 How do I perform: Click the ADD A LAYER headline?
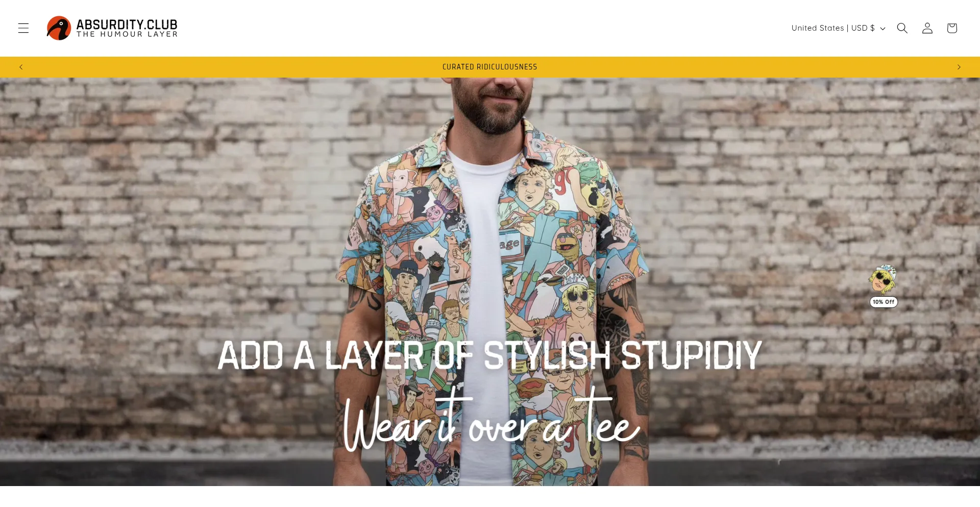pos(489,355)
